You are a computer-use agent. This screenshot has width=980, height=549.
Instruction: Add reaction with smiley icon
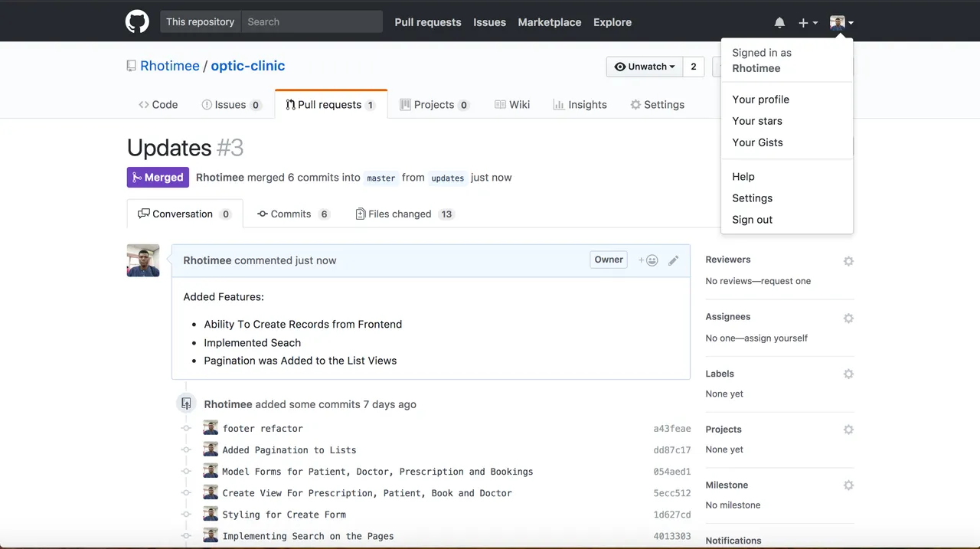648,260
